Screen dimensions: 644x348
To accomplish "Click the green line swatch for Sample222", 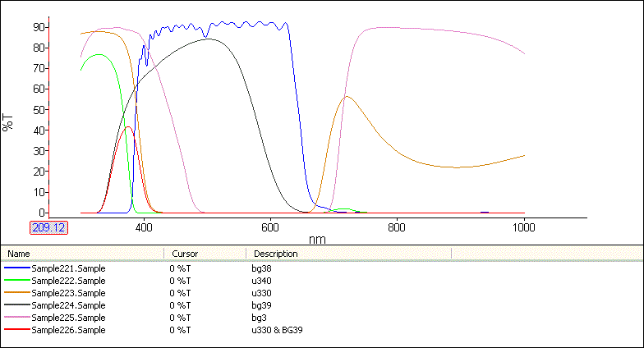I will coord(18,281).
